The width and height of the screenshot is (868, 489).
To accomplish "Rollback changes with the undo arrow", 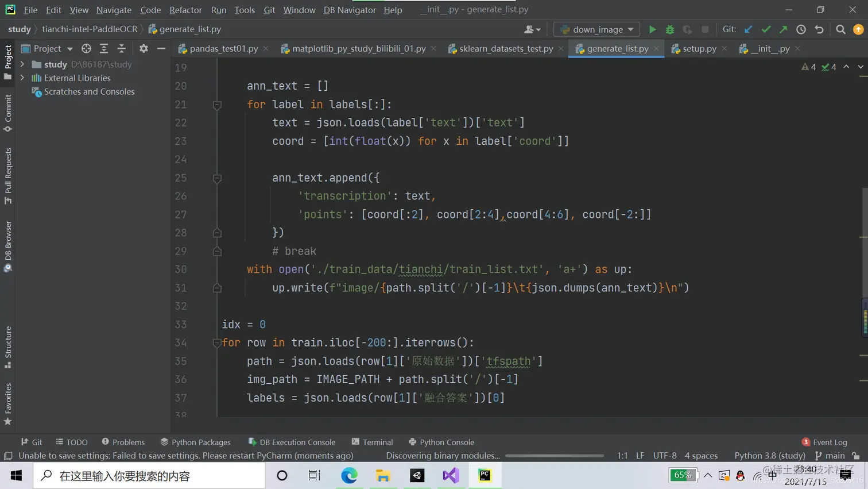I will coord(819,29).
